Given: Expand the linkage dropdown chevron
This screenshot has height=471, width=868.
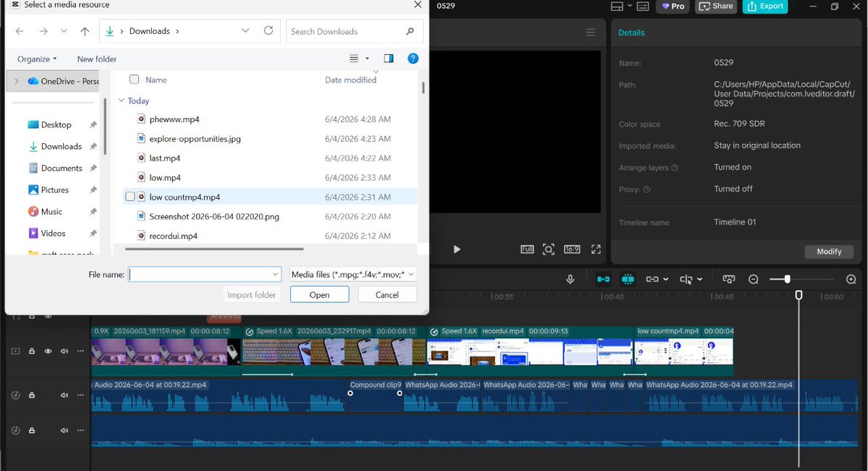Looking at the screenshot, I should (x=665, y=279).
